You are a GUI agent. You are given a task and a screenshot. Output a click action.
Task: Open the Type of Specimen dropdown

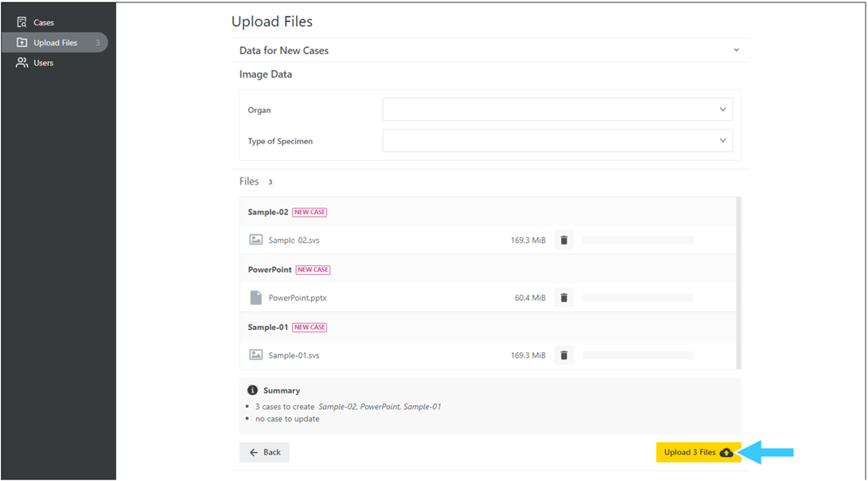[558, 141]
